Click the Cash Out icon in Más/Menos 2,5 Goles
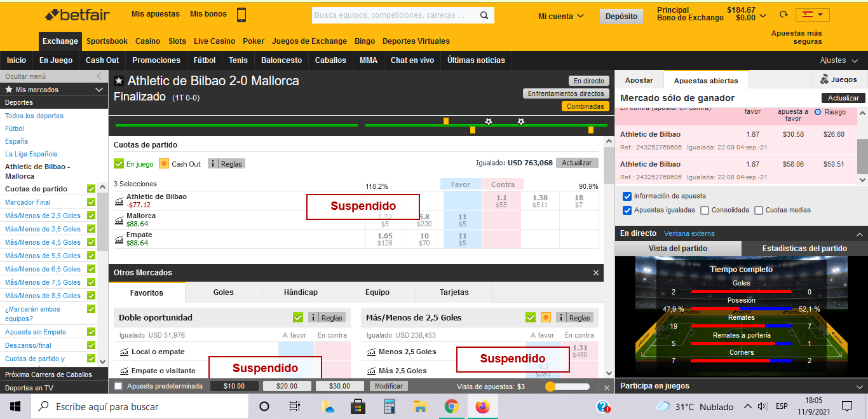 [x=546, y=317]
